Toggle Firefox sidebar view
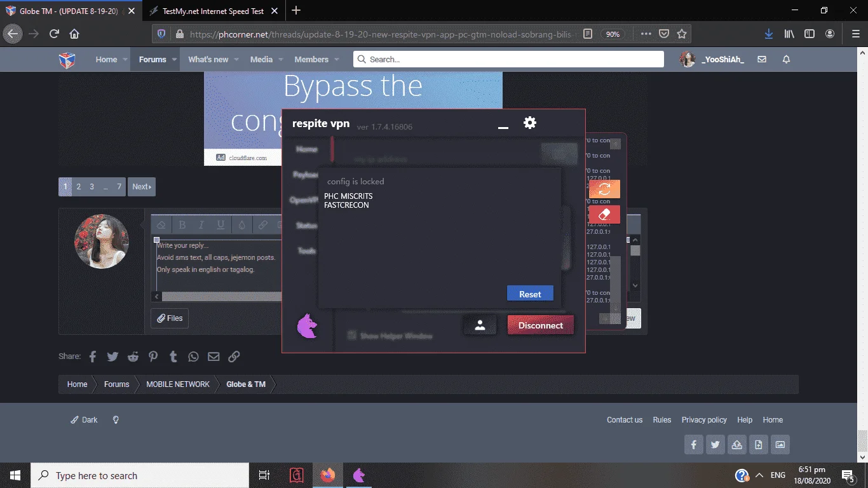This screenshot has height=488, width=868. point(810,34)
